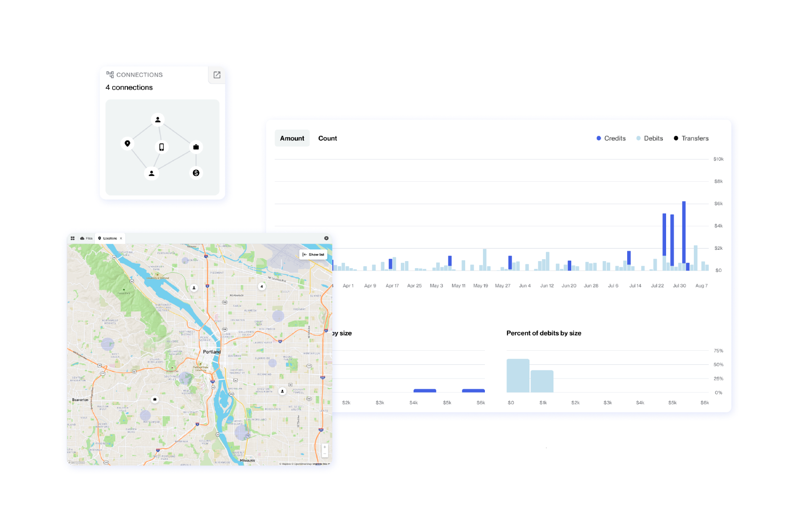
Task: Zoom in on the map with the plus button
Action: [x=324, y=447]
